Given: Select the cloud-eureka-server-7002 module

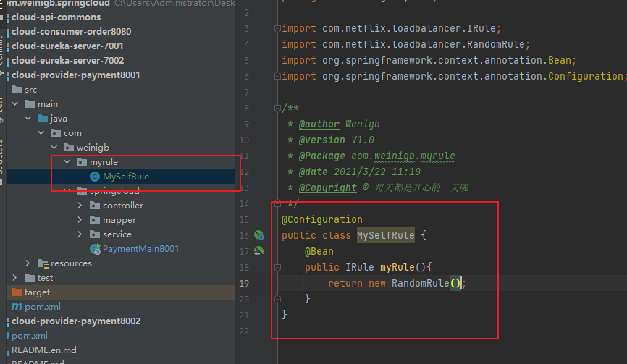Looking at the screenshot, I should tap(67, 60).
